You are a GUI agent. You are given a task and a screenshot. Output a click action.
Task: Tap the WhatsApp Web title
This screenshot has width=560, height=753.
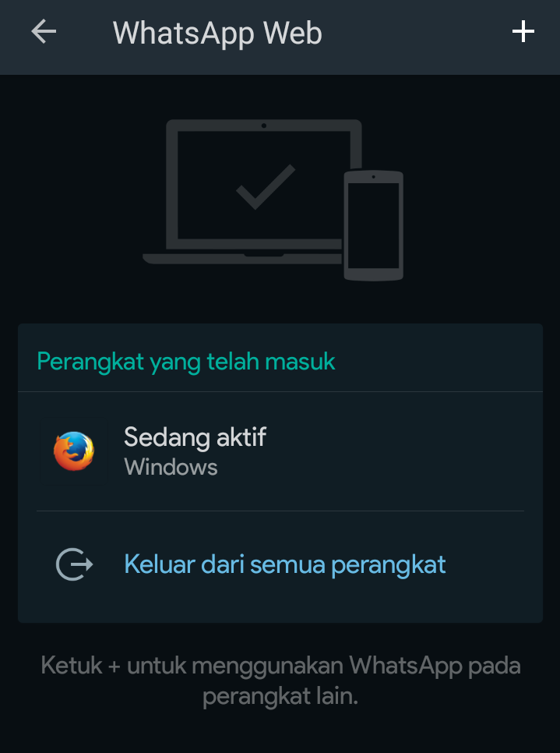(x=217, y=34)
